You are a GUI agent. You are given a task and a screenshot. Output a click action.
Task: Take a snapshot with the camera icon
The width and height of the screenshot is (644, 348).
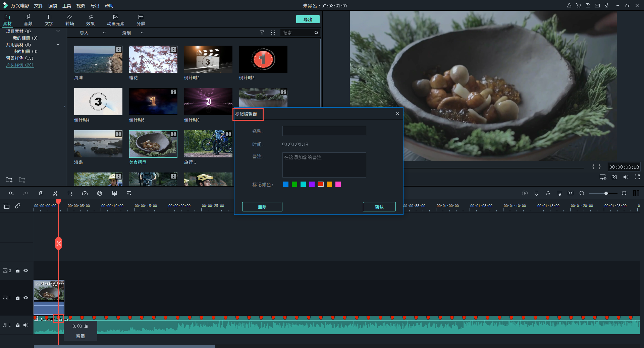pyautogui.click(x=614, y=177)
